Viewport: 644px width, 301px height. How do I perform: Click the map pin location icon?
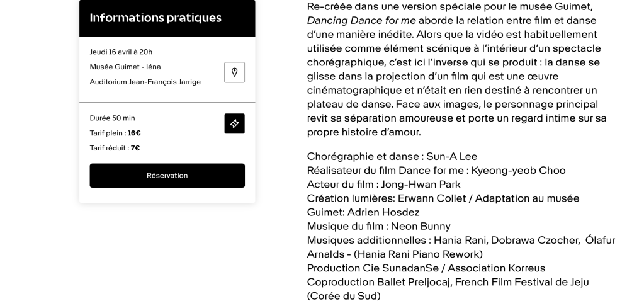[x=234, y=72]
